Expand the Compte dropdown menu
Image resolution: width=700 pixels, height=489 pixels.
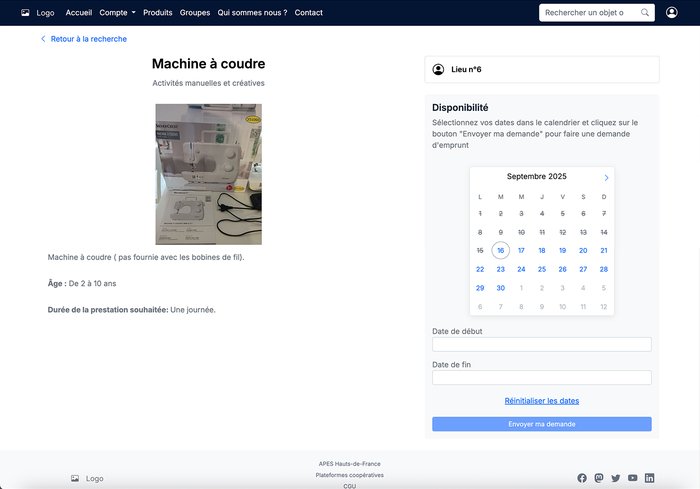[117, 13]
